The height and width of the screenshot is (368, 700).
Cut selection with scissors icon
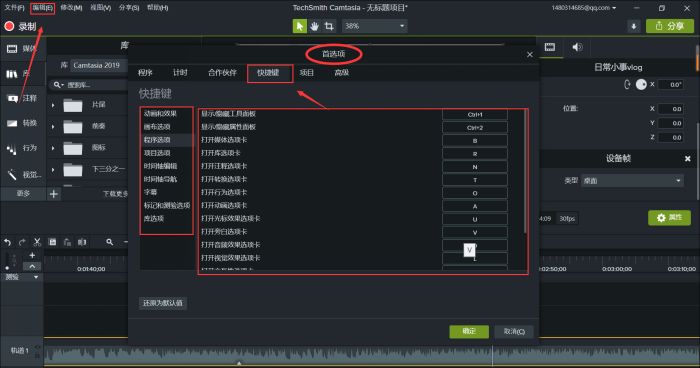coord(38,242)
